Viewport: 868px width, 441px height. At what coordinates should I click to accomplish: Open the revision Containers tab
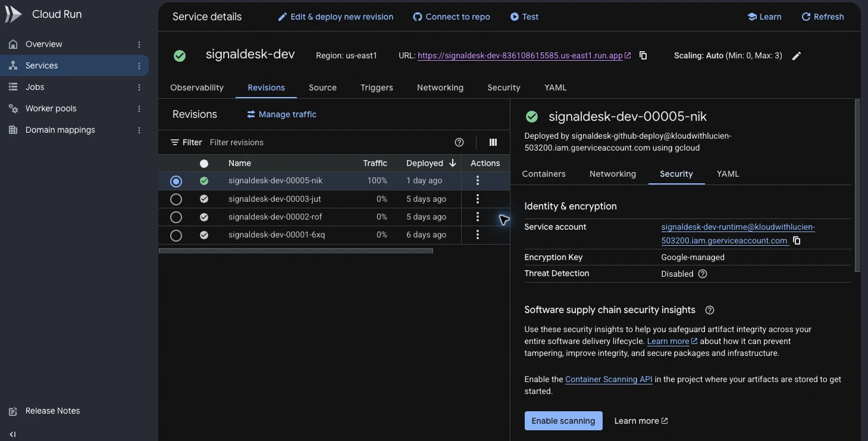[544, 174]
